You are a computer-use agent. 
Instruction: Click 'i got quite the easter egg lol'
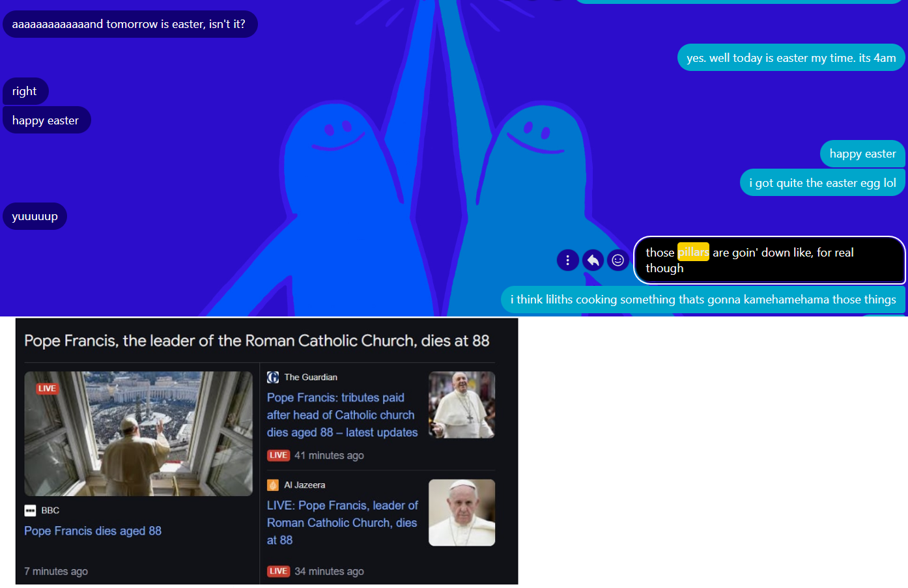823,182
